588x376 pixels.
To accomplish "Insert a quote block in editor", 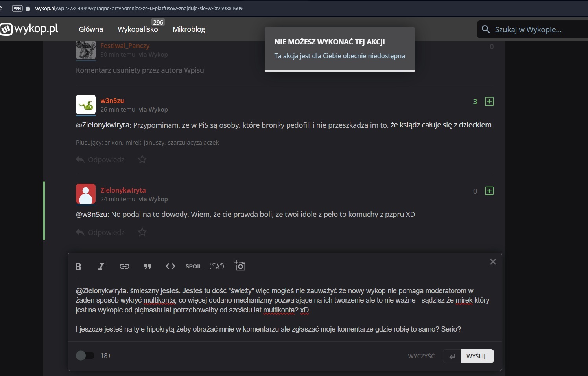I will pyautogui.click(x=147, y=266).
